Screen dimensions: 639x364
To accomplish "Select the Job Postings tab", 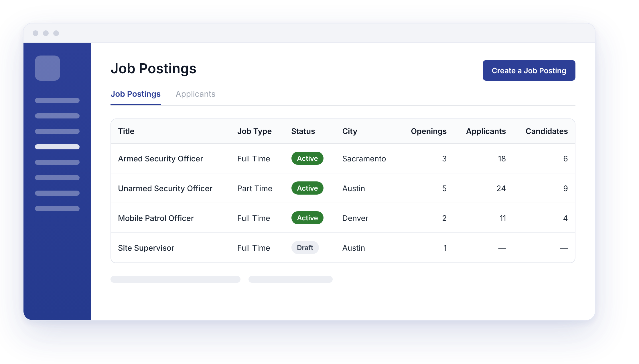I will tap(135, 94).
